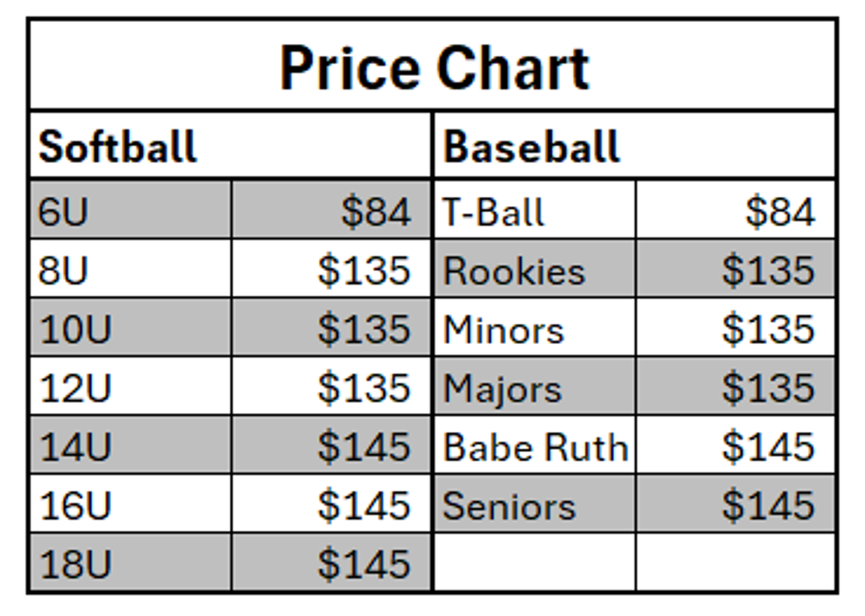Click the Seniors division cell
Image resolution: width=865 pixels, height=616 pixels.
pos(535,504)
